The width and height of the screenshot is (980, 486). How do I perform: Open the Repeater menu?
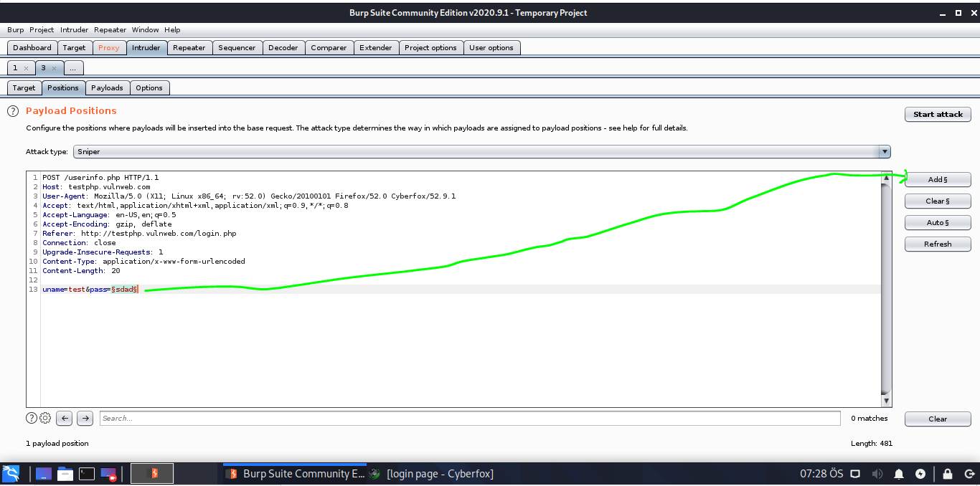coord(110,29)
